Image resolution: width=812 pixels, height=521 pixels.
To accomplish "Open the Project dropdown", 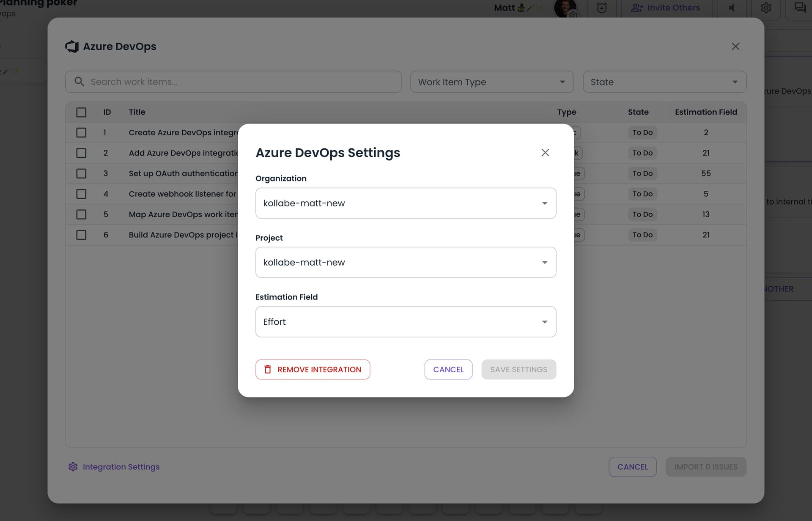I will click(405, 263).
